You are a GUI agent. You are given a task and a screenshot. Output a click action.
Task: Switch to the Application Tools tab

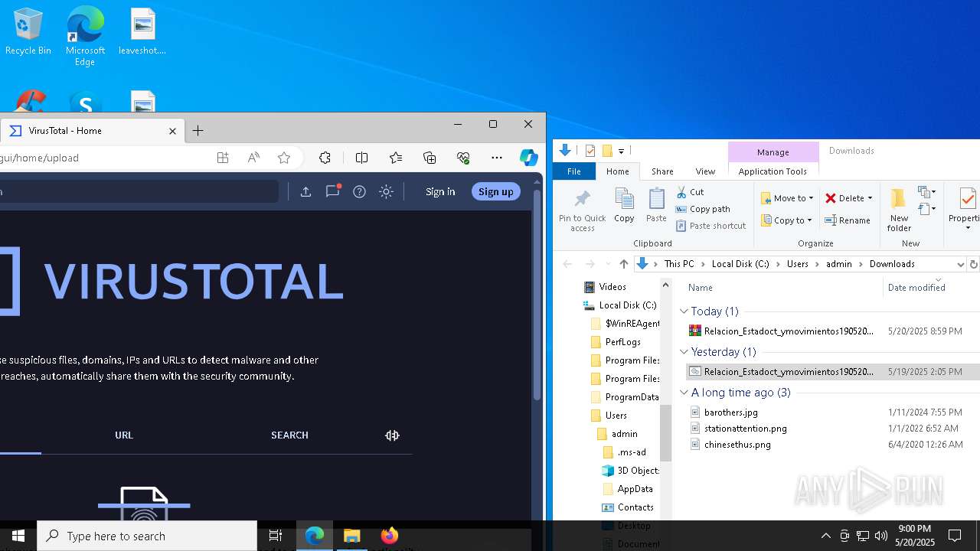pos(773,171)
